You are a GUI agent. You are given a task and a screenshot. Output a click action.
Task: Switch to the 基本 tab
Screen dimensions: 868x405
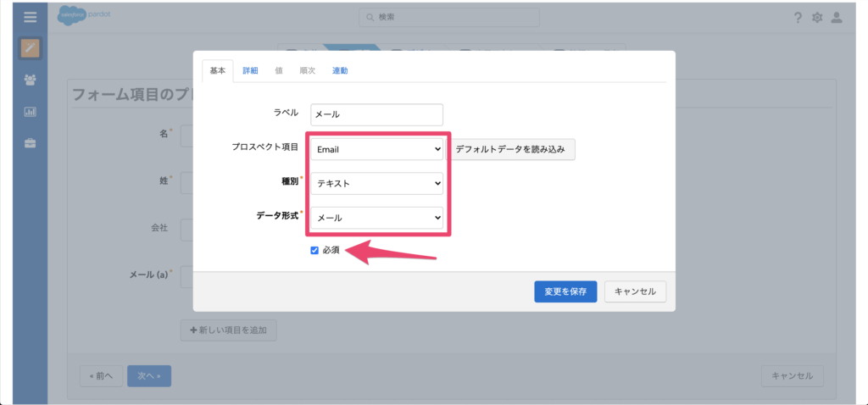tap(218, 71)
